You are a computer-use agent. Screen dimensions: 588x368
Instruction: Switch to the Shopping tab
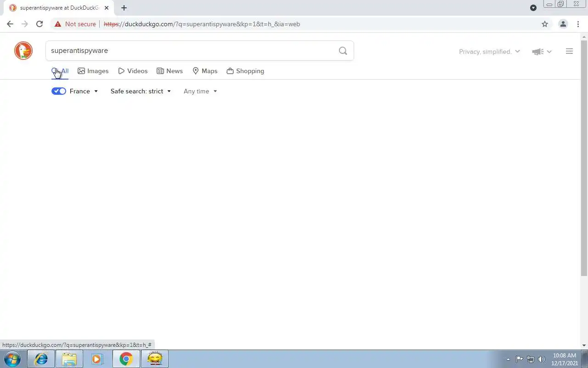click(245, 71)
